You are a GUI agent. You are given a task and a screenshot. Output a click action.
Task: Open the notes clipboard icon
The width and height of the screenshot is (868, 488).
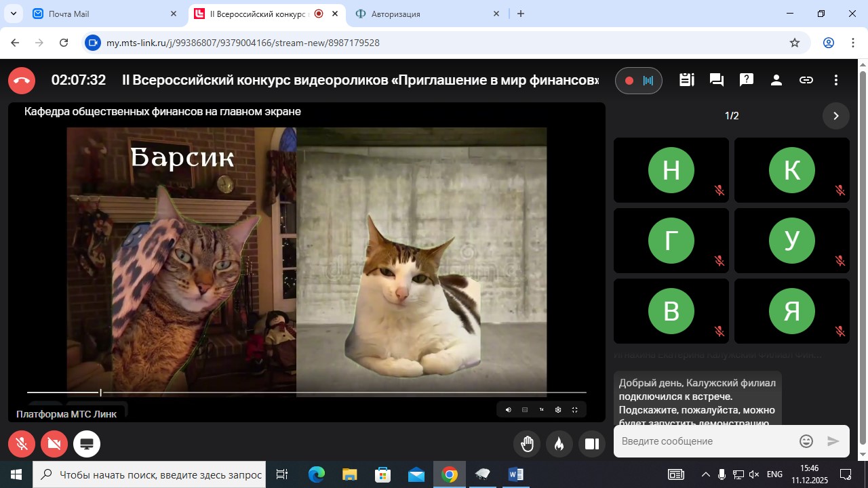(x=686, y=80)
